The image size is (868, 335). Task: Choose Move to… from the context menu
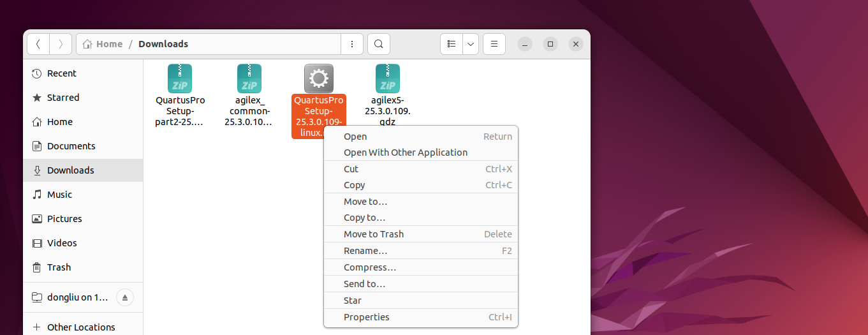point(421,202)
